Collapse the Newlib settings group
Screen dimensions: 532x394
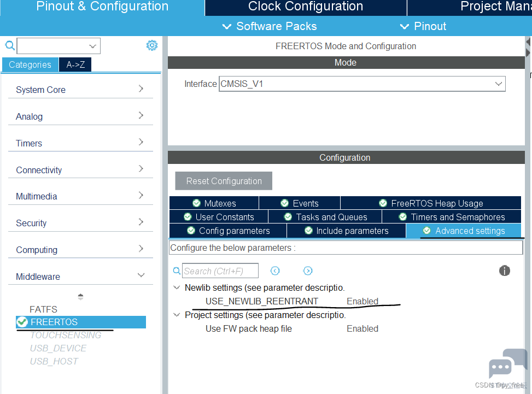(177, 287)
